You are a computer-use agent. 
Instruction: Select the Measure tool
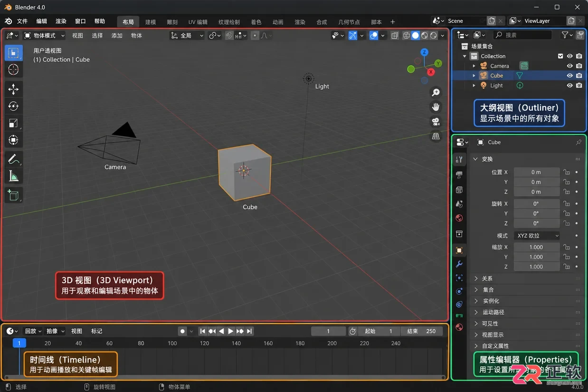click(13, 176)
